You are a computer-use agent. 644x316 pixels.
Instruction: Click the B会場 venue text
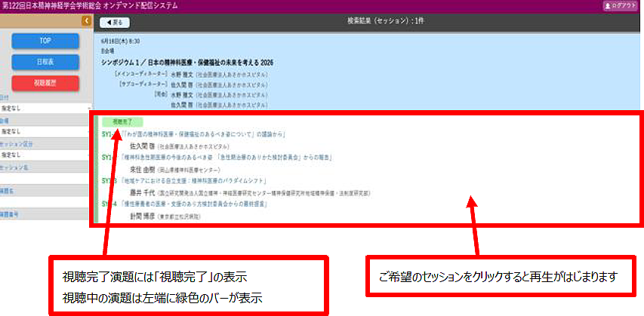coord(108,51)
